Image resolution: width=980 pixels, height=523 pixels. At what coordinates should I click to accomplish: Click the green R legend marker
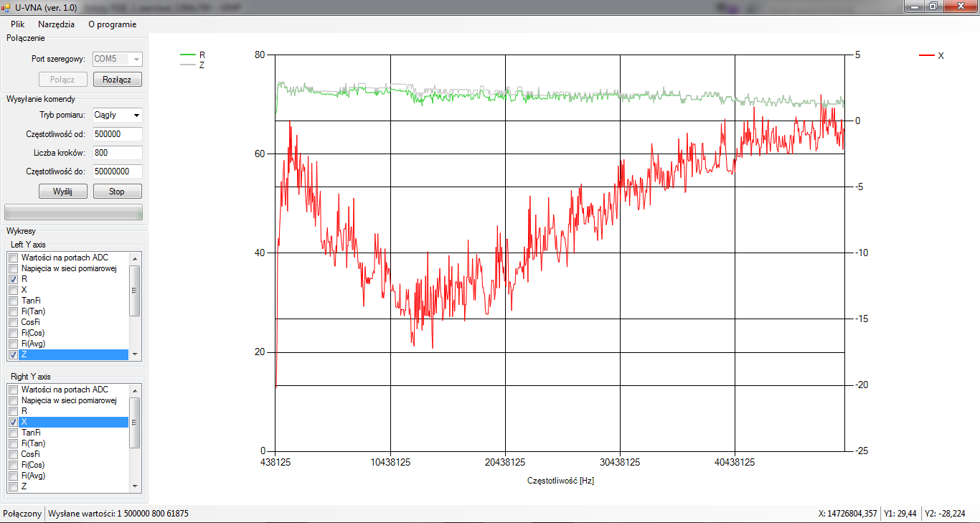pyautogui.click(x=187, y=55)
